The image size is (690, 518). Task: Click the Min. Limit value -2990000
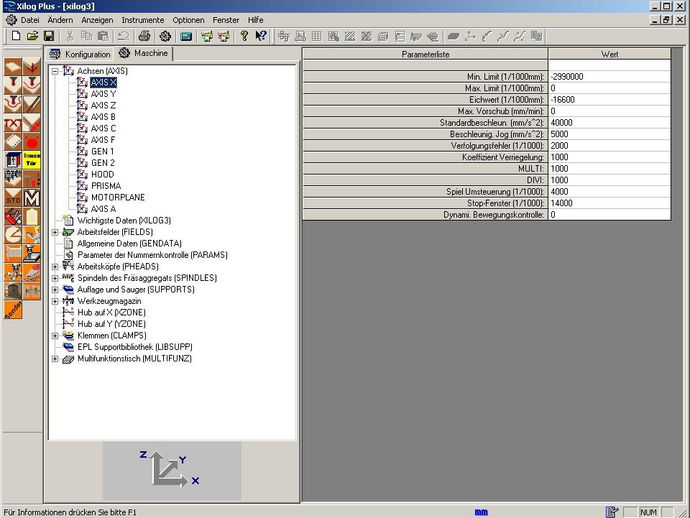tap(609, 77)
